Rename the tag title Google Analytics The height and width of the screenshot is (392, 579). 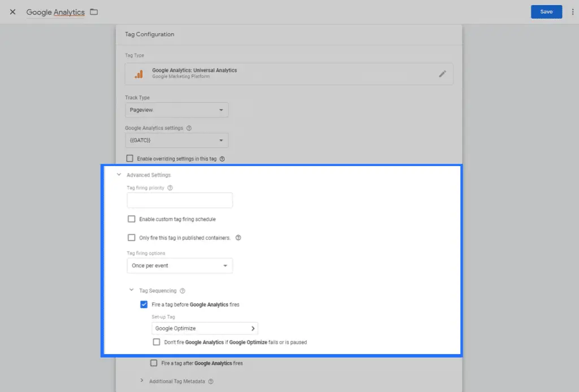55,12
